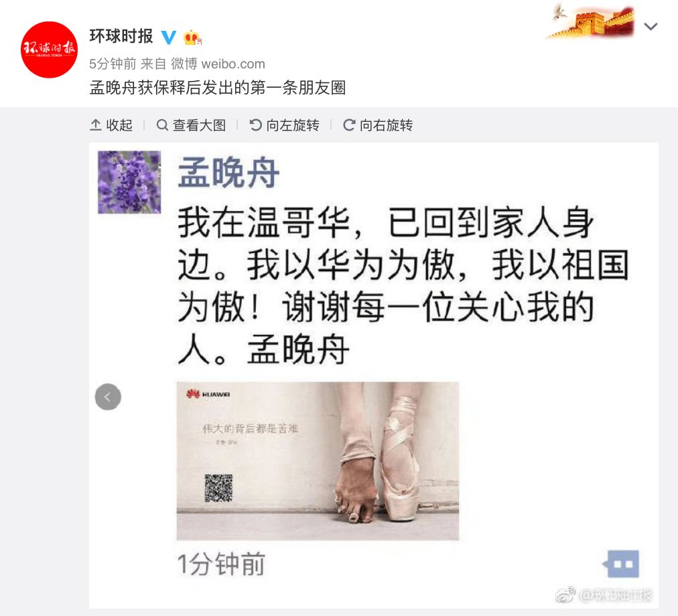678x616 pixels.
Task: Collapse the image with 收起
Action: point(111,125)
